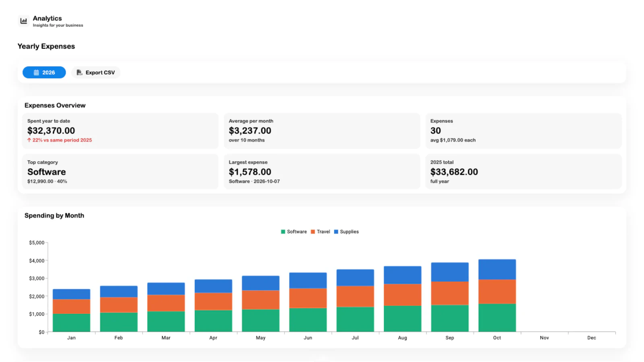Open the 2026 year selector

tap(44, 72)
